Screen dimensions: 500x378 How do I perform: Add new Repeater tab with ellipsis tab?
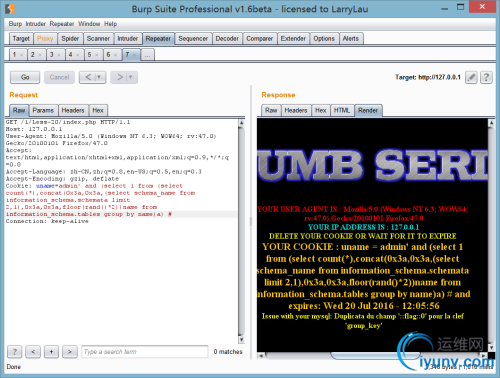(147, 55)
